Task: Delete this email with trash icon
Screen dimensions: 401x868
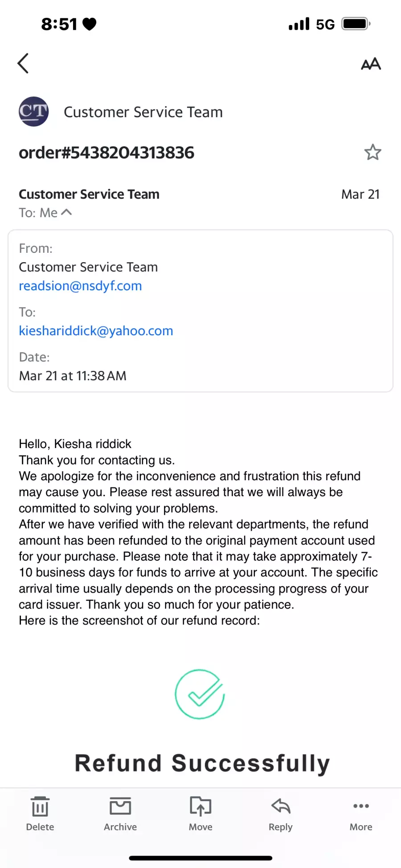Action: [40, 814]
